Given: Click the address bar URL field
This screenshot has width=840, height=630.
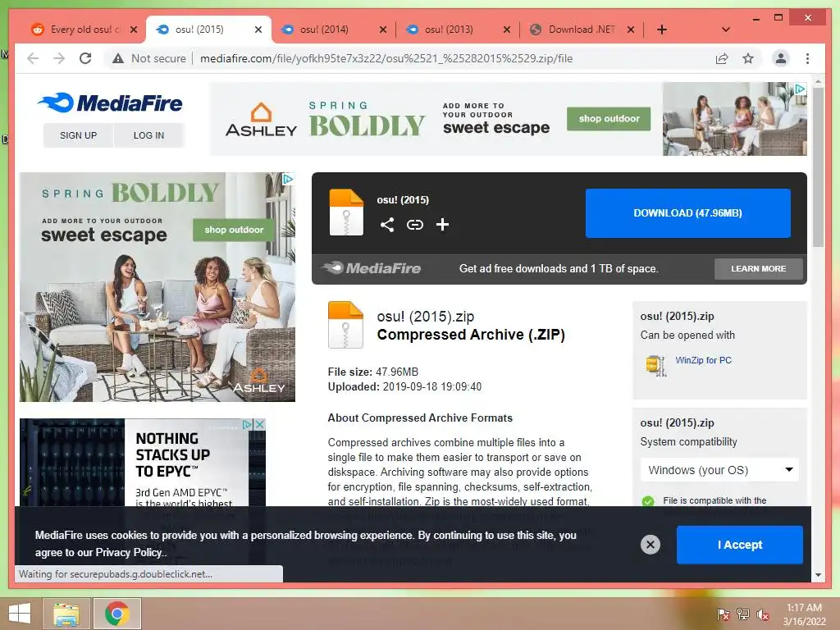Looking at the screenshot, I should pyautogui.click(x=386, y=58).
